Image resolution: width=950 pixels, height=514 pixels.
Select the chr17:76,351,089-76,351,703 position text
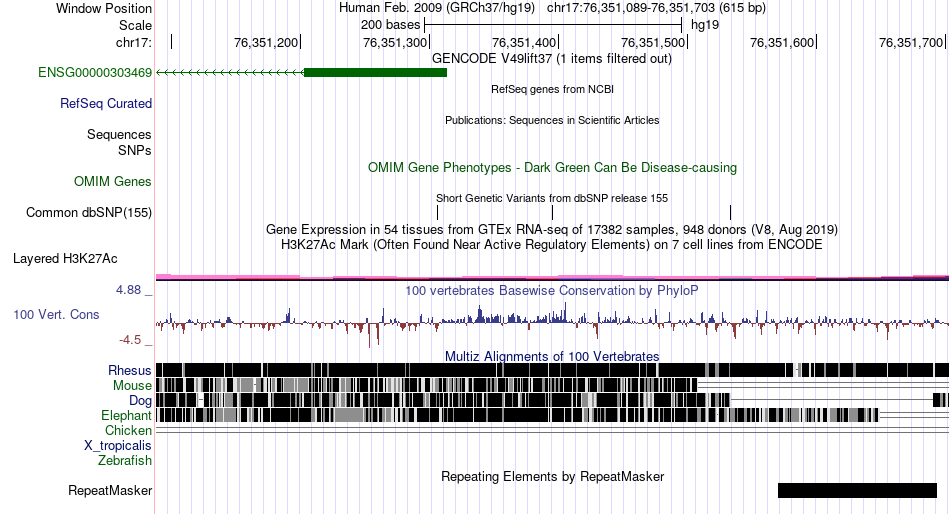click(656, 8)
